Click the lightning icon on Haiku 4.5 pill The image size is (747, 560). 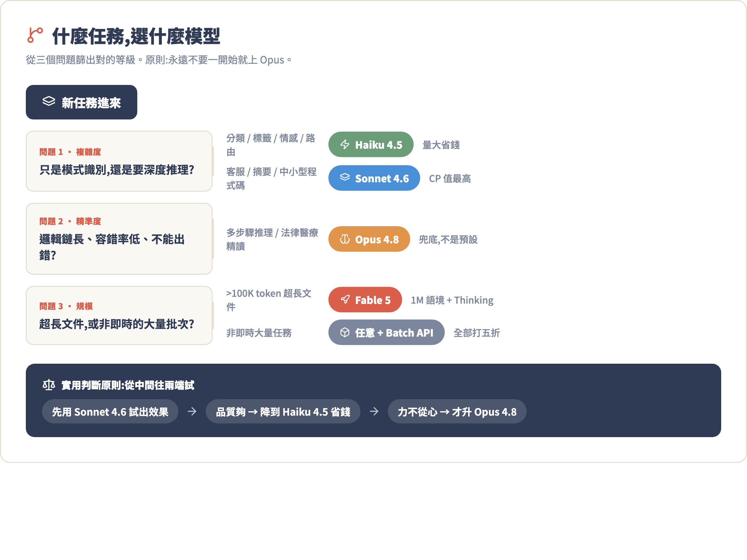click(345, 144)
